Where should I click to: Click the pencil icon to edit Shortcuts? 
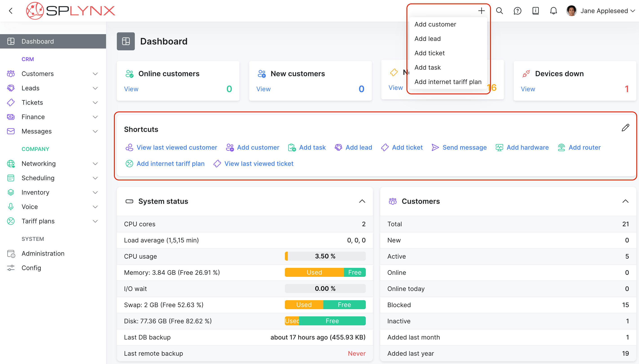626,128
